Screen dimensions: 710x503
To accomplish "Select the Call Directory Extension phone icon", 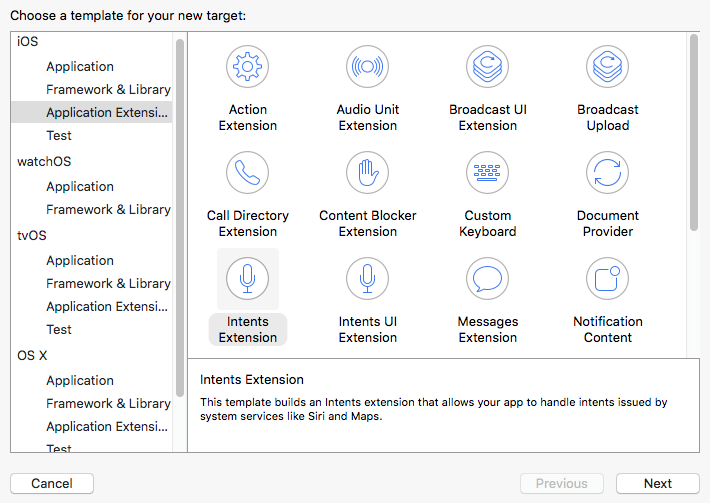I will point(247,172).
